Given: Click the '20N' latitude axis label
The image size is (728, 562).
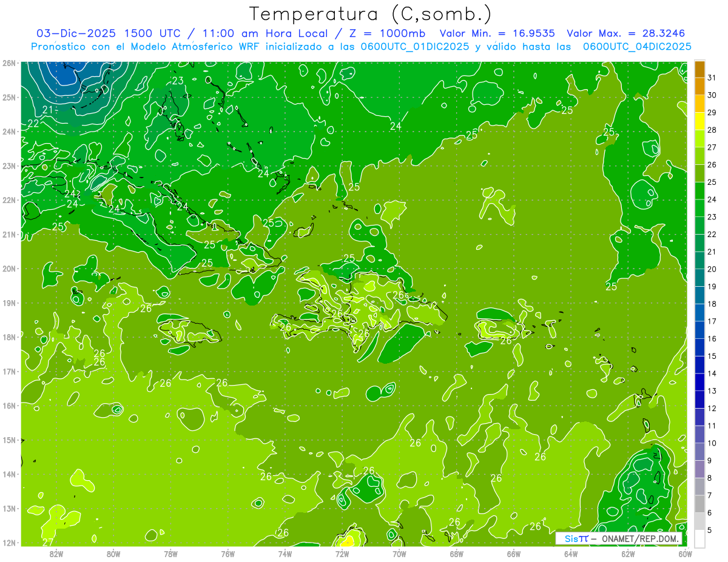Looking at the screenshot, I should tap(8, 269).
